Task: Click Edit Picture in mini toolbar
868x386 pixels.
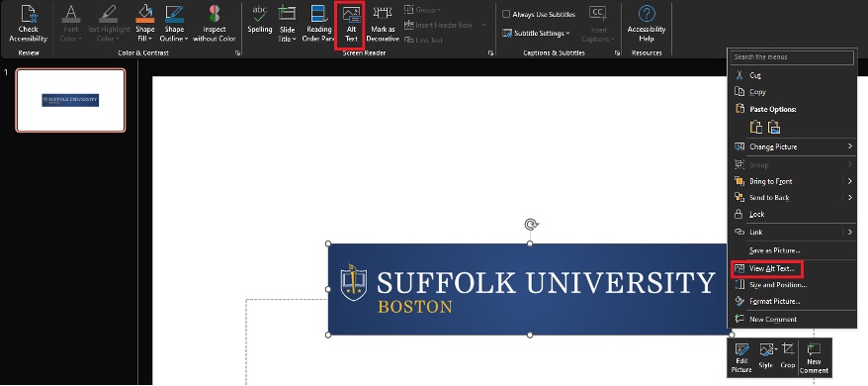Action: [x=741, y=357]
